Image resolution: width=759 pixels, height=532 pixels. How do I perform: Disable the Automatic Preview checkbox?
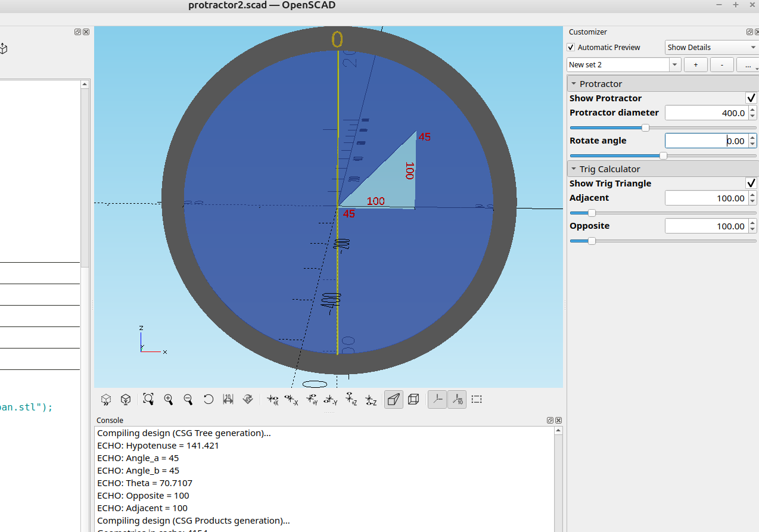571,48
